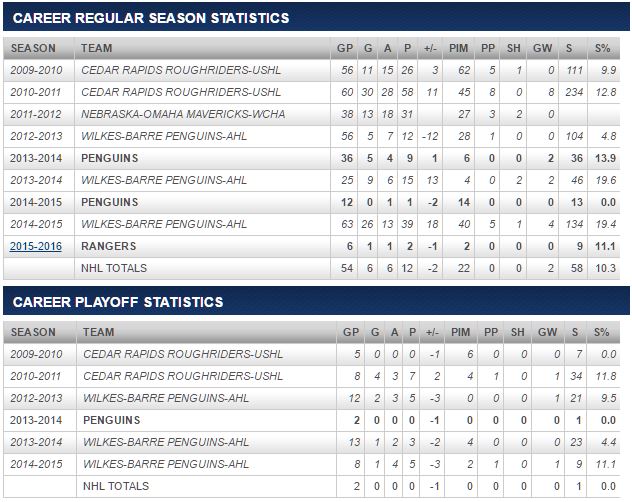Sort playoff table by GP column

tap(346, 332)
